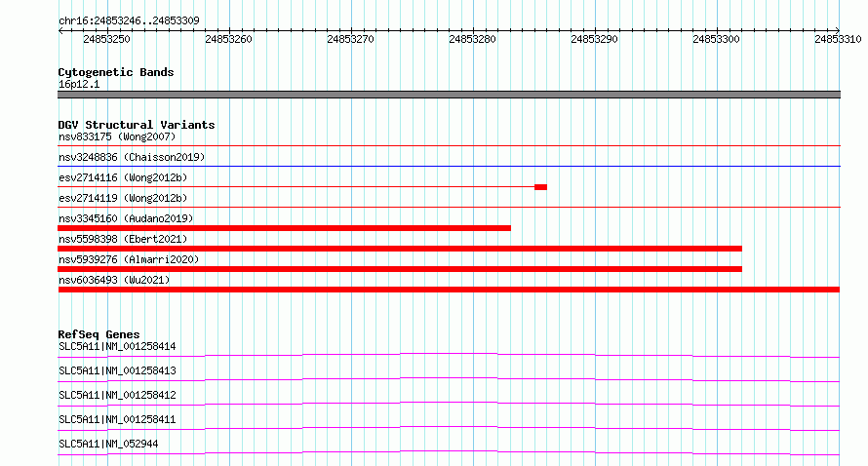Open variant nsv833175 (Wong2007) label
The height and width of the screenshot is (466, 868).
tap(117, 136)
